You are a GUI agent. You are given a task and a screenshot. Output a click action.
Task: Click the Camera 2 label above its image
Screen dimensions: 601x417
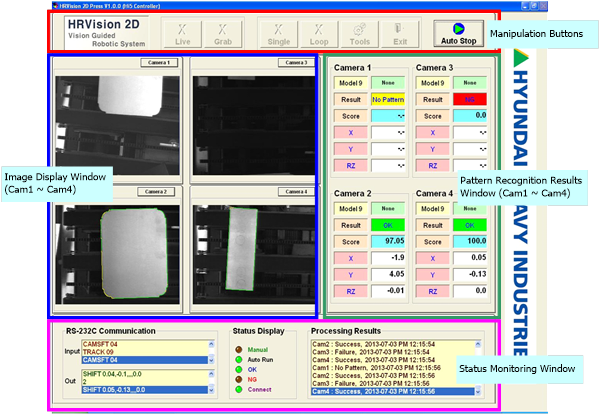pyautogui.click(x=156, y=192)
